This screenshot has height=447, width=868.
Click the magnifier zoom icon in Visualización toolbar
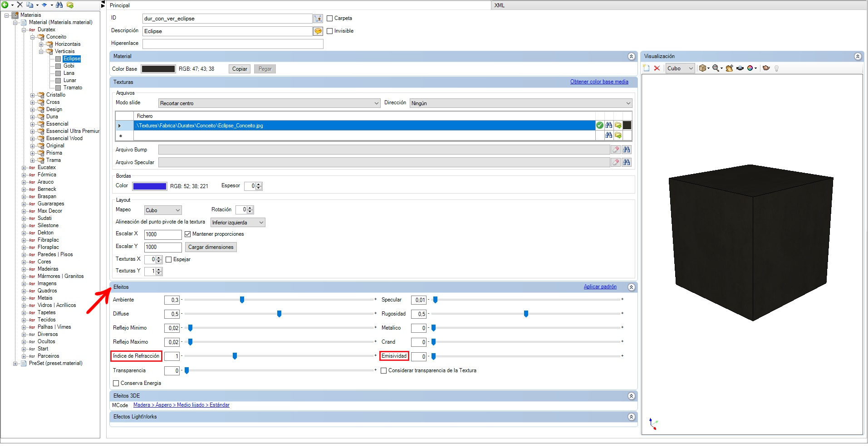(716, 68)
